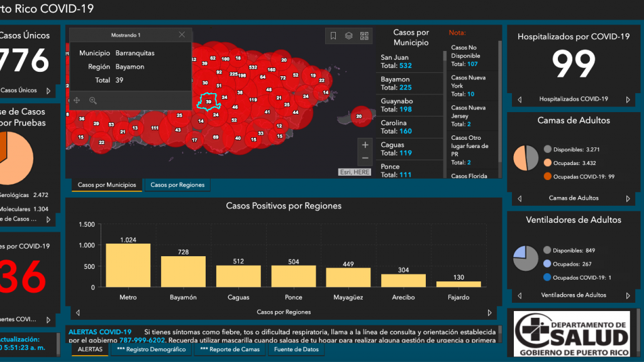The height and width of the screenshot is (362, 644).
Task: Advance right arrow beside Ventiladores de Adultos
Action: coord(628,295)
